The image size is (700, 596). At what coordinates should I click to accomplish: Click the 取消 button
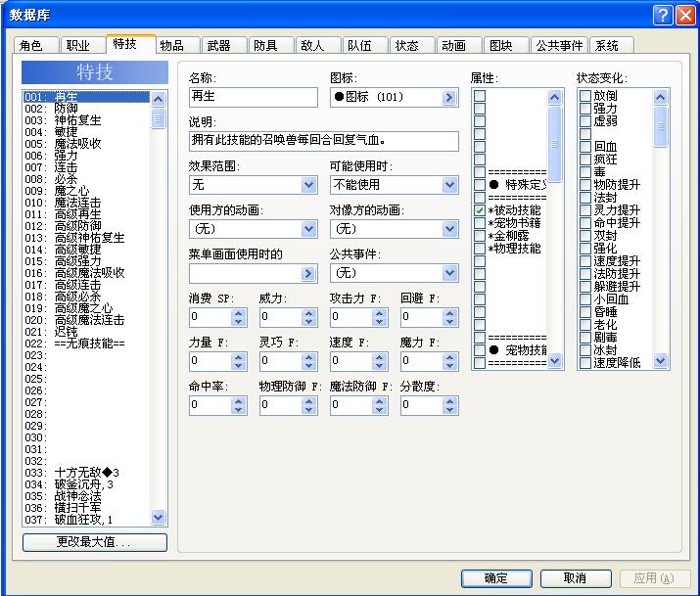coord(575,578)
